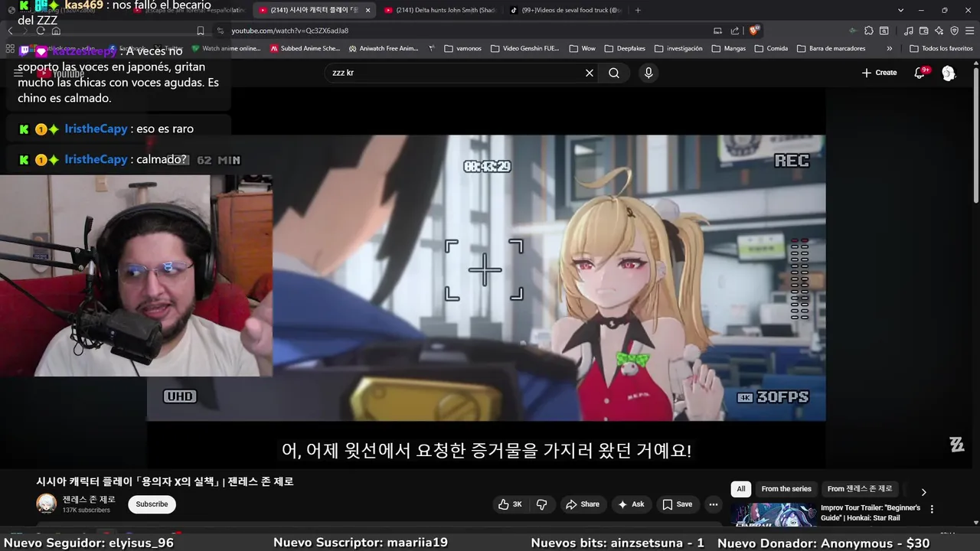Open Brave VPN shield icon
Image resolution: width=980 pixels, height=551 pixels.
pos(954,31)
